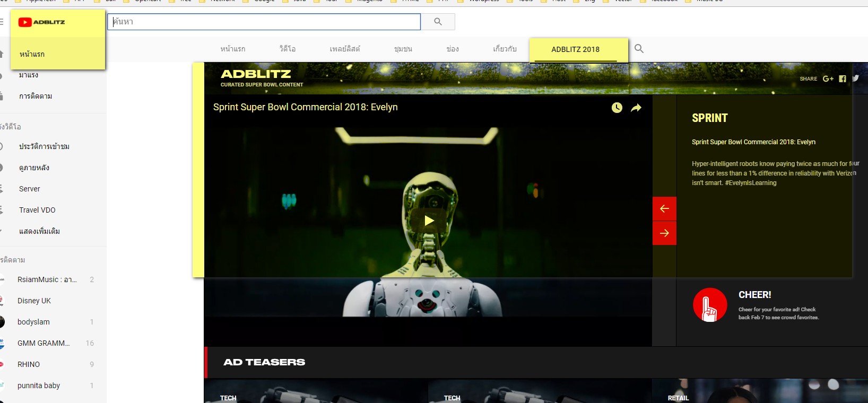Select มาแรง in the sidebar
Image resolution: width=868 pixels, height=403 pixels.
pyautogui.click(x=29, y=75)
